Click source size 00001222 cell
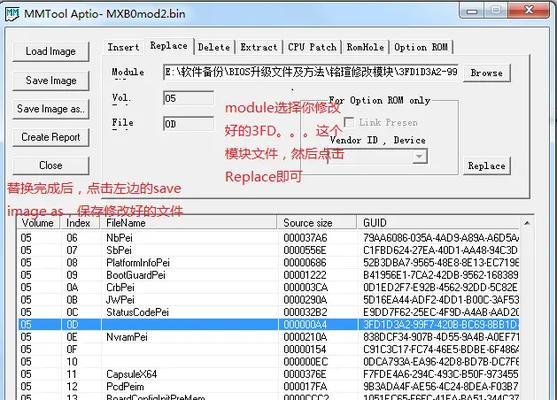Viewport: 557px width, 400px height. point(305,275)
